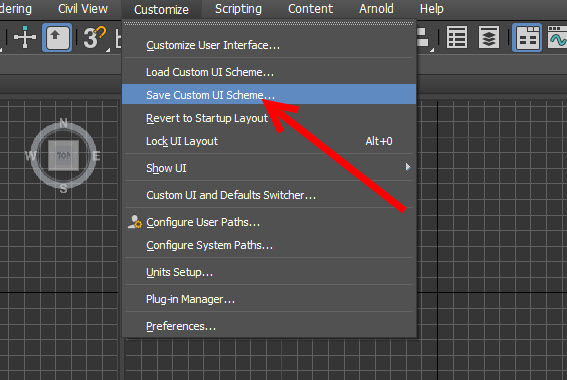Click the W compass letter on ViewCube

[30, 156]
